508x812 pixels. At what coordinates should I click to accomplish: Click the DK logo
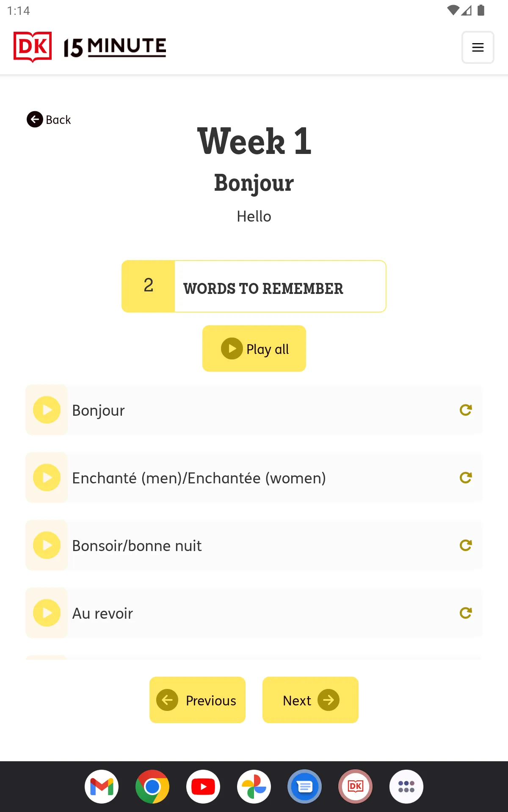[x=33, y=47]
